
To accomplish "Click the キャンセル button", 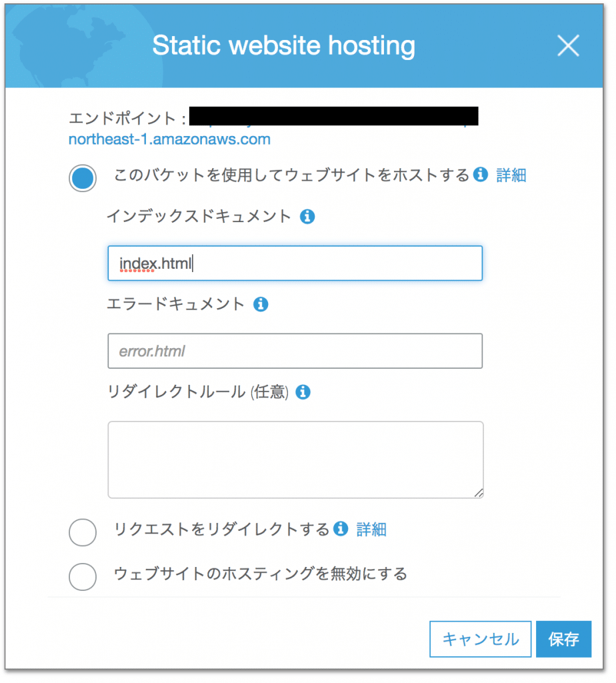I will 480,639.
